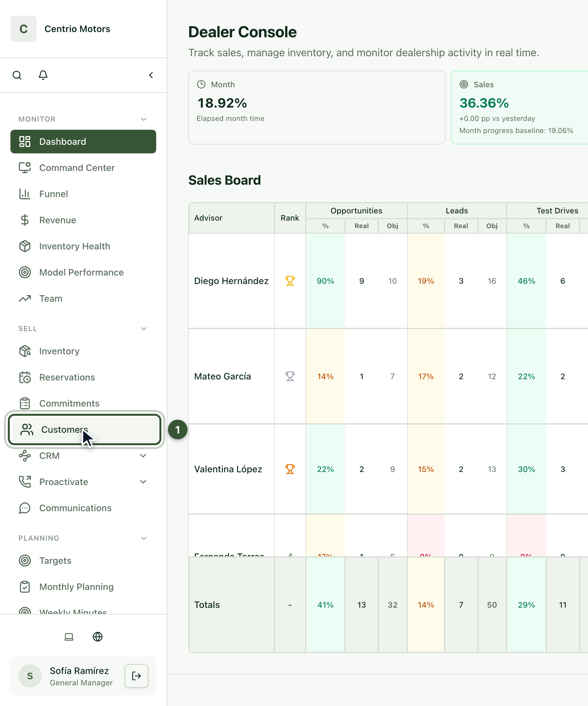Select Customers in sidebar
The image size is (588, 706).
85,430
